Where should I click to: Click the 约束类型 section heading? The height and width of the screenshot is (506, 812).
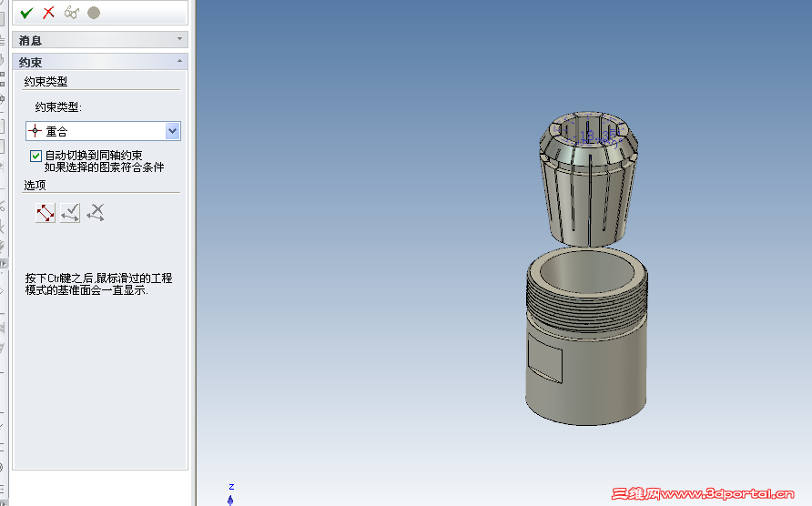pyautogui.click(x=46, y=81)
